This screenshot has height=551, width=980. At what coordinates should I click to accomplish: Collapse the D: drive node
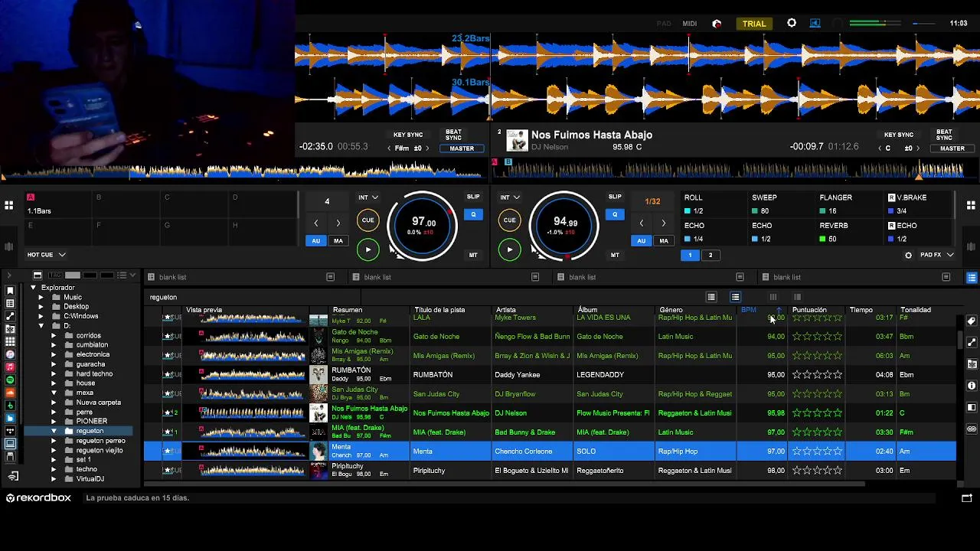41,326
